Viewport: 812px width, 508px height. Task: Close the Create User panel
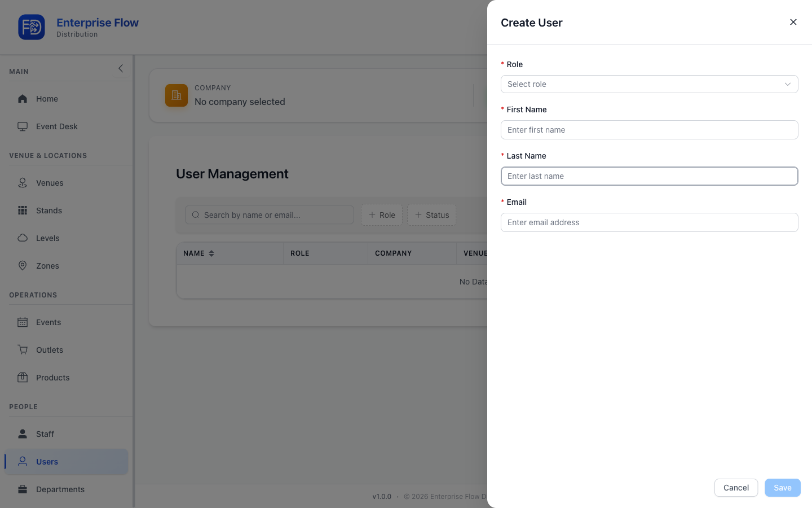coord(793,22)
